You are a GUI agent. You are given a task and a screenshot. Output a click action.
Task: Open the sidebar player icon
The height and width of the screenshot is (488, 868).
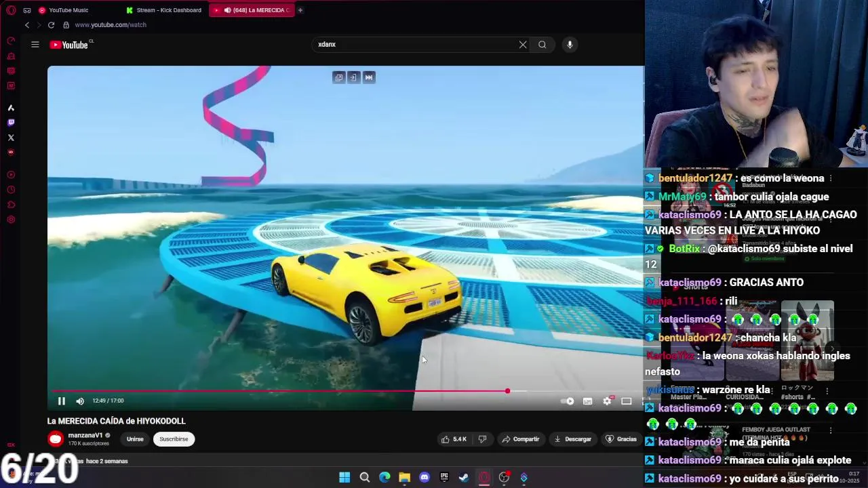11,175
